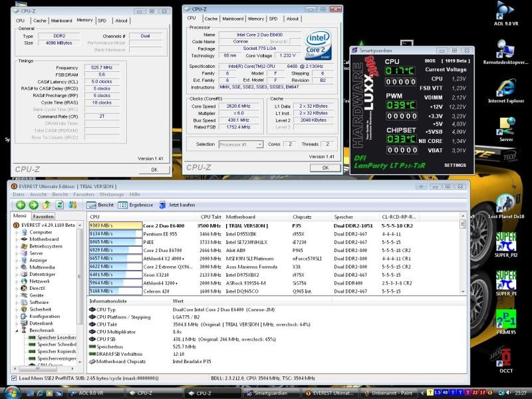Select Sicherheit node in EVEREST tree
The height and width of the screenshot is (399, 532).
pyautogui.click(x=40, y=309)
